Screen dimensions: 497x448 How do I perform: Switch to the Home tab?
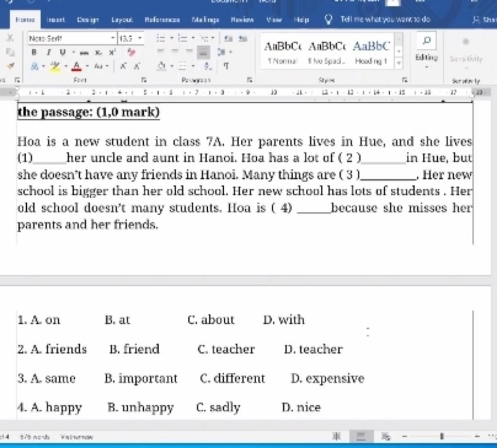click(x=25, y=19)
